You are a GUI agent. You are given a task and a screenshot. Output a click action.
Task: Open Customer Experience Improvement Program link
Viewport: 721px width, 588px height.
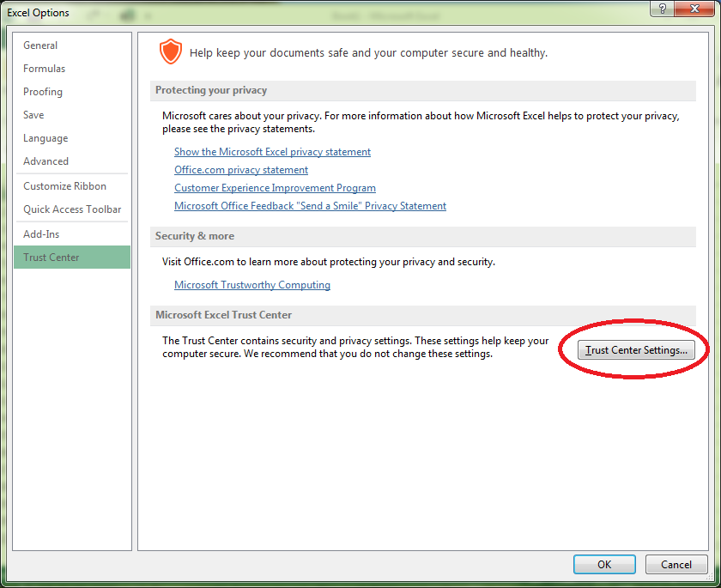coord(275,188)
